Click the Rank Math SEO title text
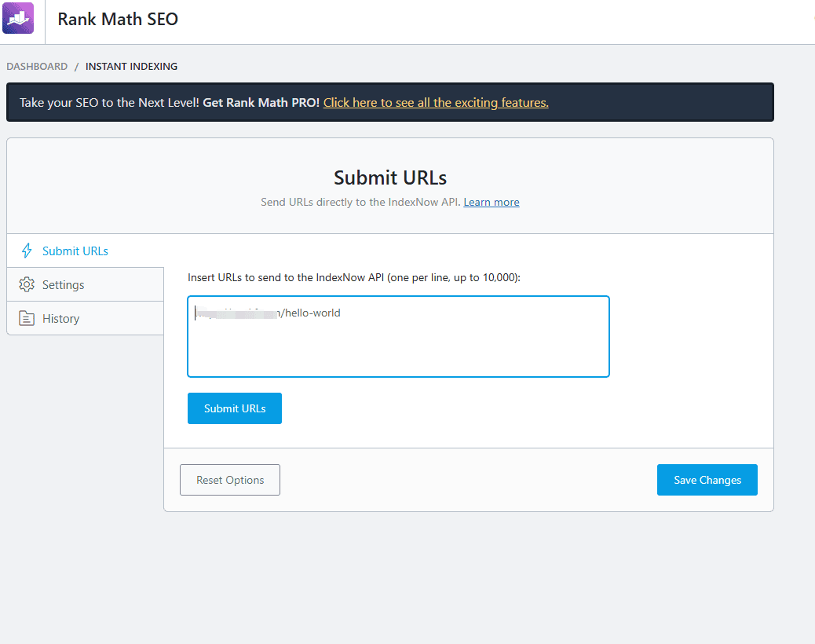815x644 pixels. pyautogui.click(x=118, y=19)
